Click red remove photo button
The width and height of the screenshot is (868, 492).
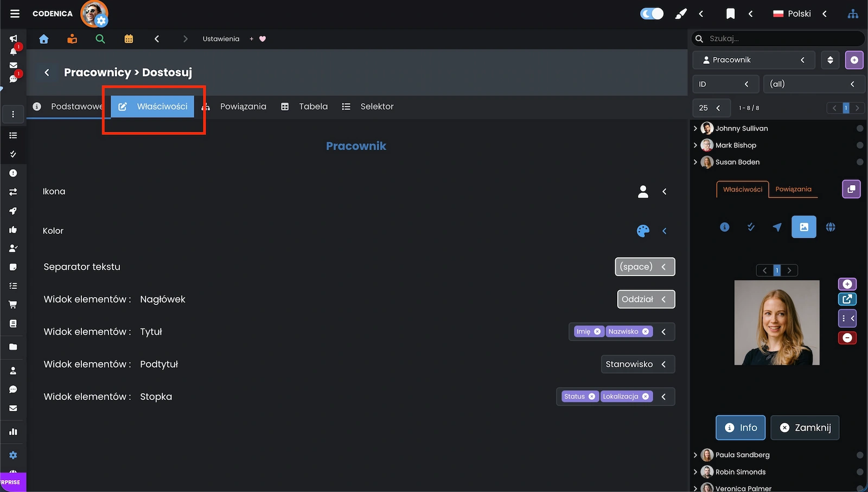coord(847,338)
